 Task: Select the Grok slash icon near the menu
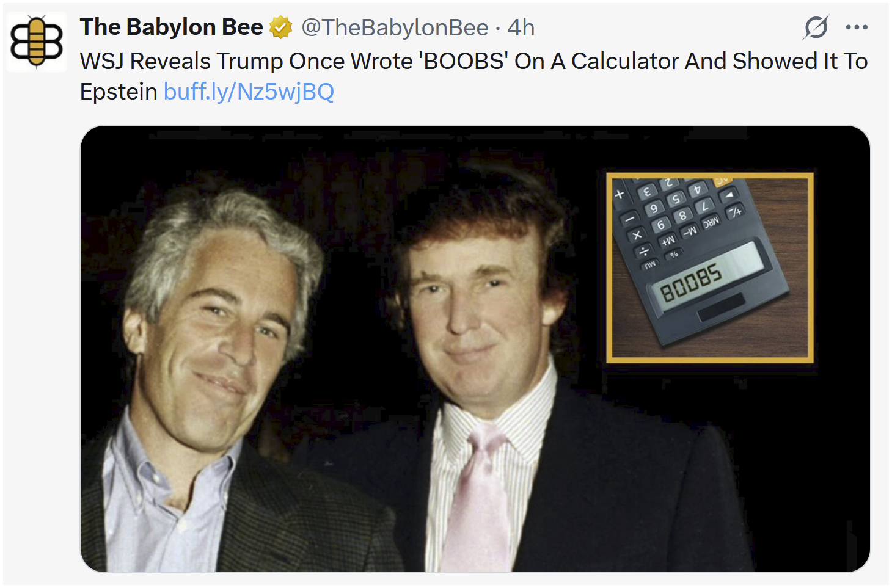pyautogui.click(x=817, y=27)
